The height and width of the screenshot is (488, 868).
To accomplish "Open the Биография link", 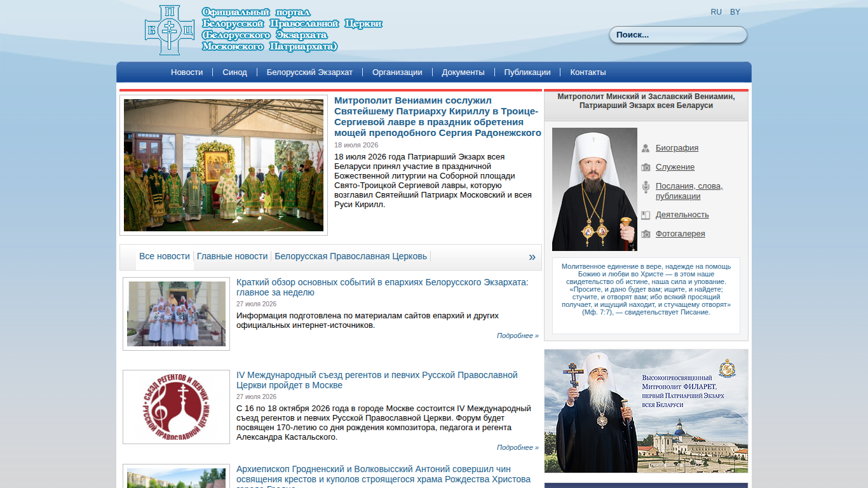I will [x=677, y=148].
